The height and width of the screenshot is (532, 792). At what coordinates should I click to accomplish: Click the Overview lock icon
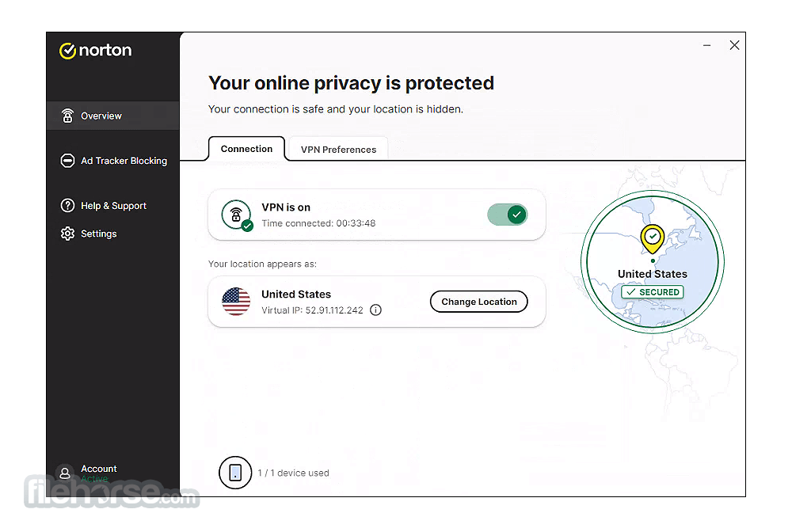[67, 116]
